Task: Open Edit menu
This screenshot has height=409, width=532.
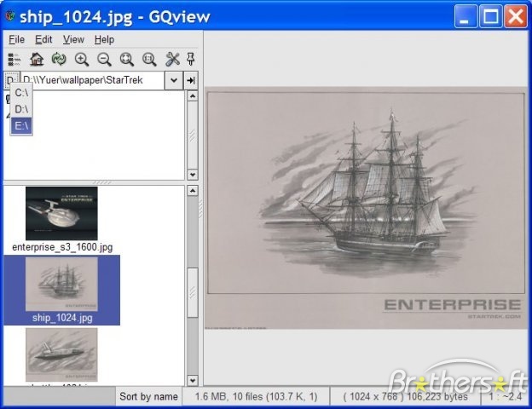Action: pos(43,40)
